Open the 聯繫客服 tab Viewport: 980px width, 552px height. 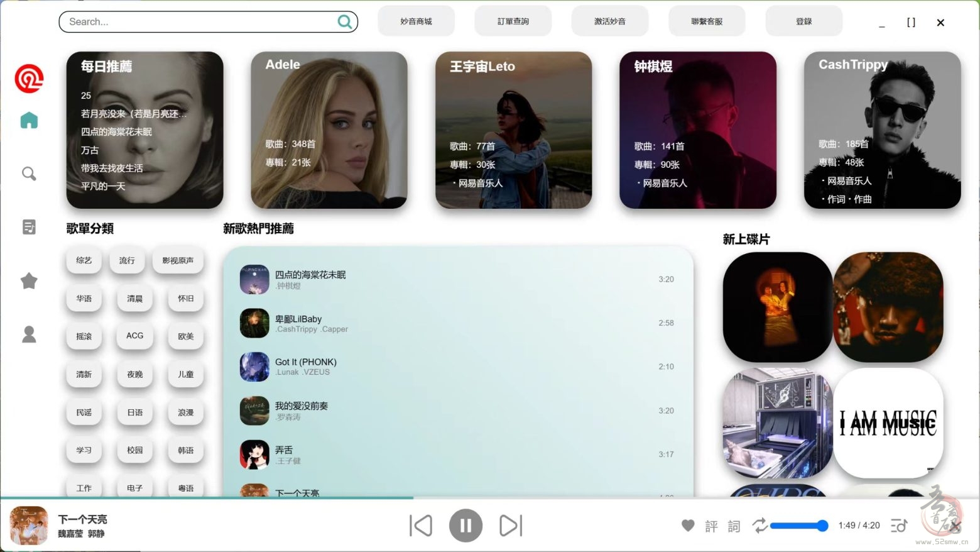(707, 21)
